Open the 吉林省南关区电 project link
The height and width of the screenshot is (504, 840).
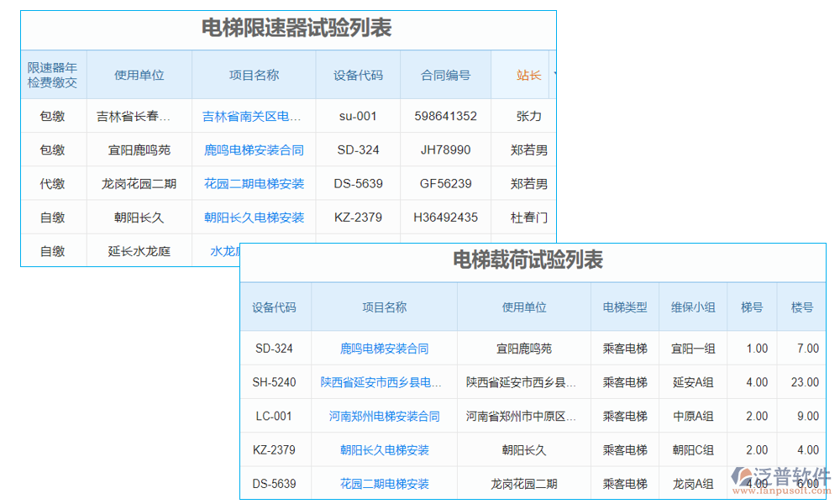(x=254, y=116)
